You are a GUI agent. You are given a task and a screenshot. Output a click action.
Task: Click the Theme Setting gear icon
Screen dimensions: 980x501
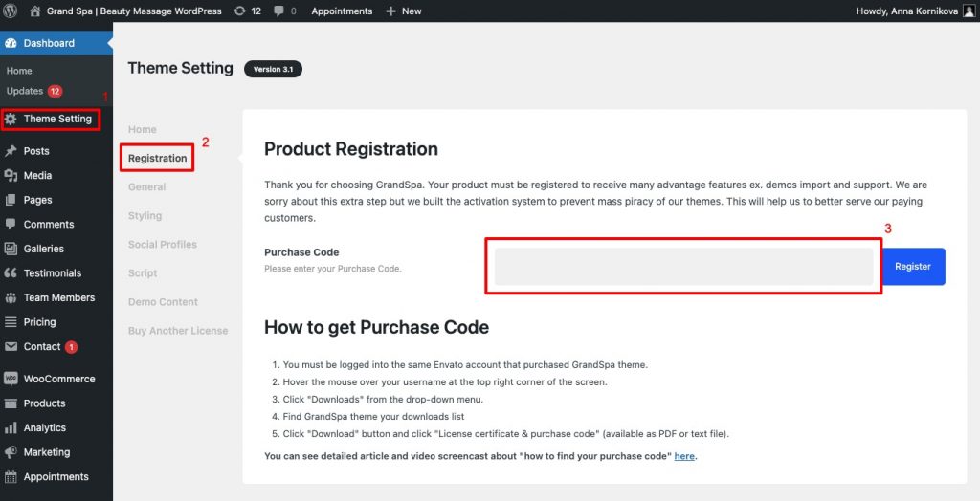pyautogui.click(x=11, y=119)
